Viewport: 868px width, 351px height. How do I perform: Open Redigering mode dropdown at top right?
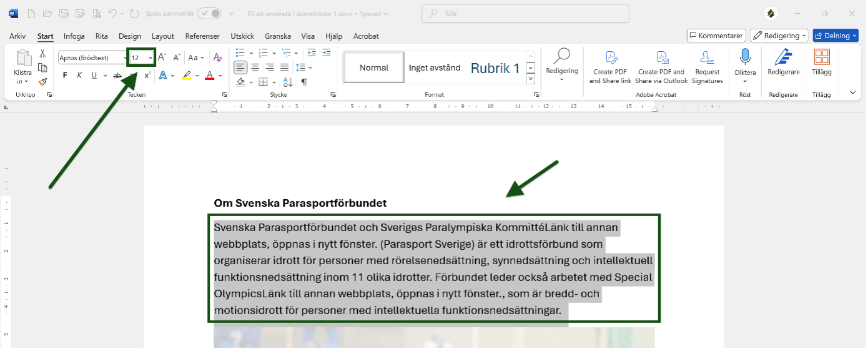click(x=779, y=36)
